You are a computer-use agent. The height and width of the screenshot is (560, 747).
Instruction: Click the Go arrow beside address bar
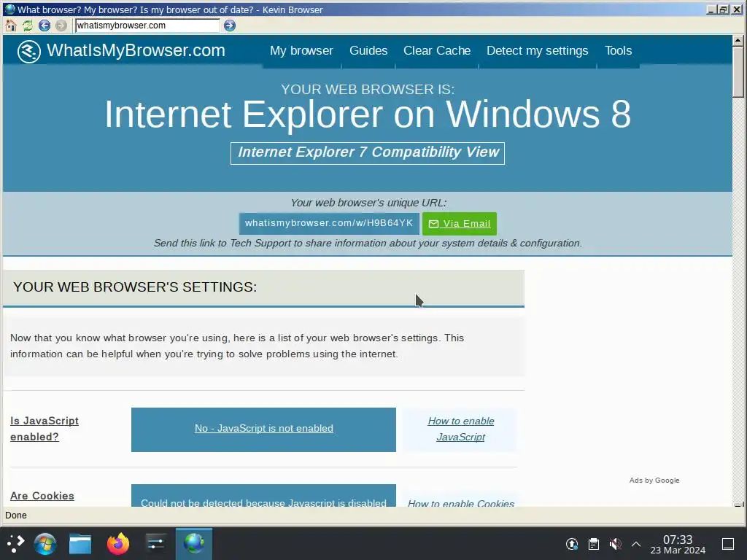click(230, 26)
